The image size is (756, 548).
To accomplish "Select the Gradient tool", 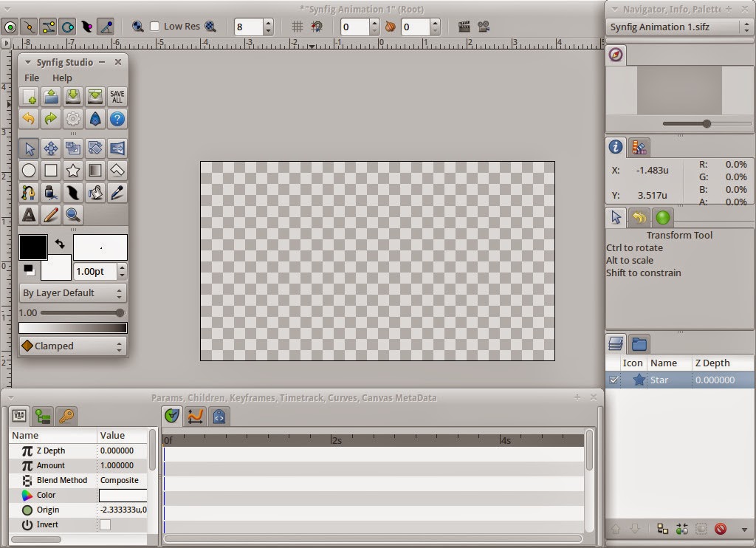I will coord(95,171).
